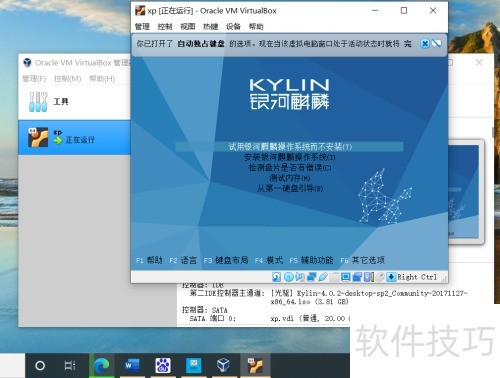Viewport: 500px width, 378px height.
Task: Open 控制 menu in the xp VM window
Action: [165, 26]
